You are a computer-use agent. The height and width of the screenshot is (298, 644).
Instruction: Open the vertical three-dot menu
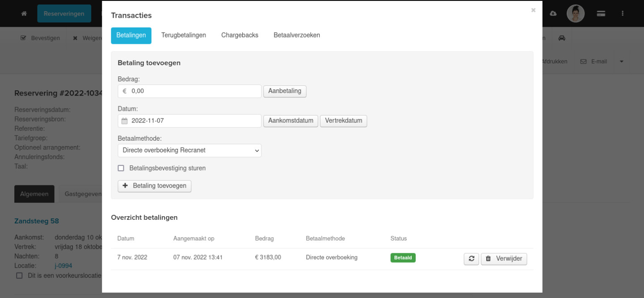(x=623, y=13)
